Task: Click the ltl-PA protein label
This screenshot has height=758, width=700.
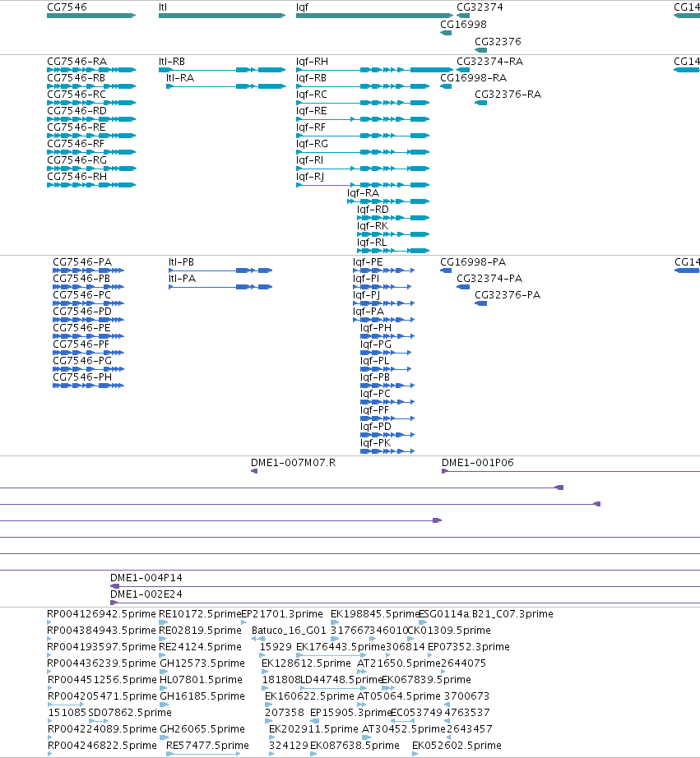Action: click(183, 279)
